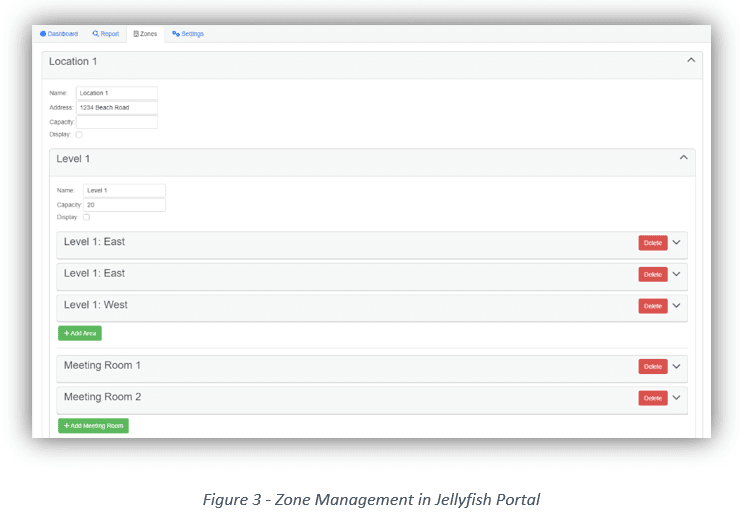Expand Meeting Room 1 details
742x522 pixels.
[x=676, y=366]
